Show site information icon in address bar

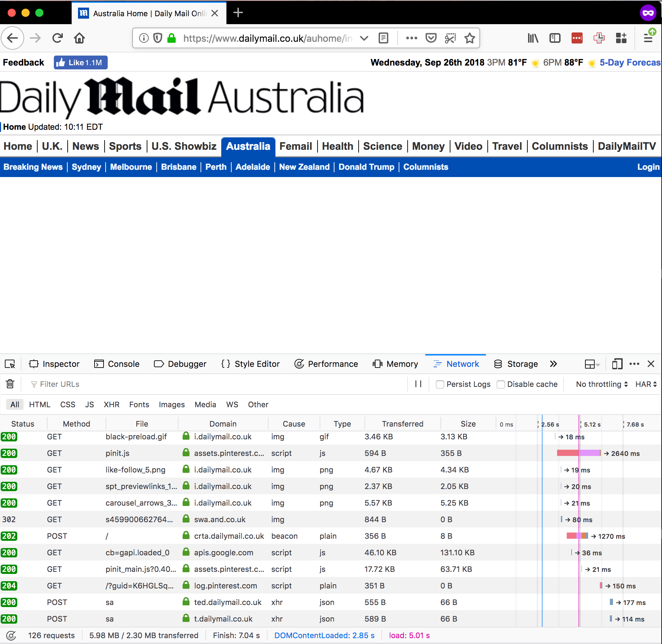click(x=144, y=38)
